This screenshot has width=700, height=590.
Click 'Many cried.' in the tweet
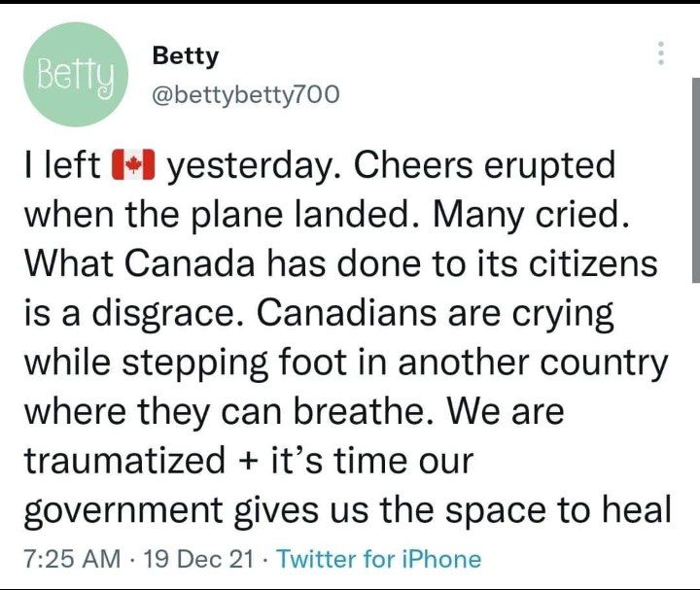click(x=529, y=215)
